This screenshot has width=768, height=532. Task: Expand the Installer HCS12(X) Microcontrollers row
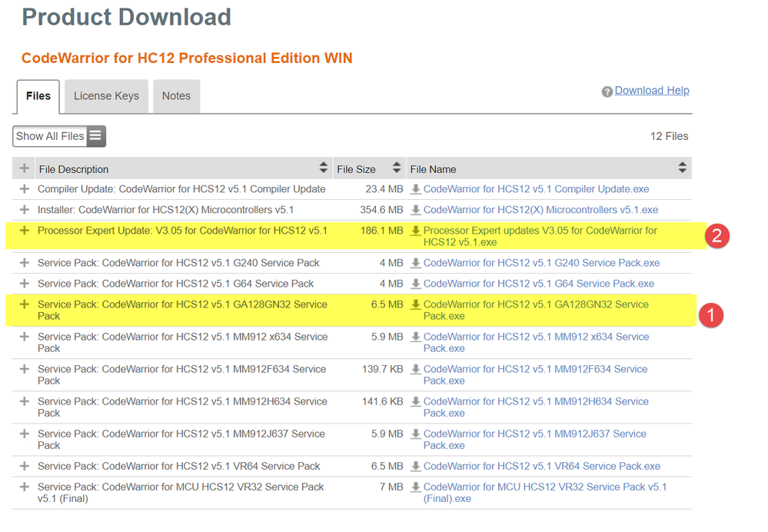click(24, 210)
